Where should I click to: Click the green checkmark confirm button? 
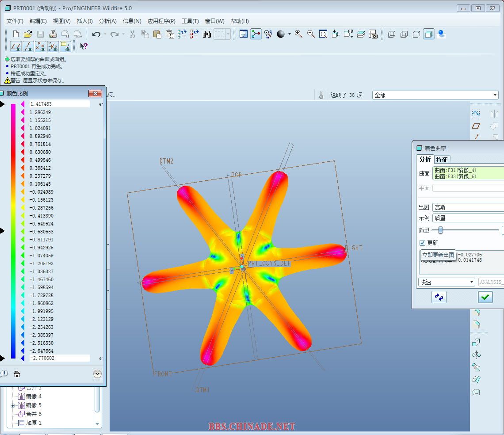(x=485, y=297)
